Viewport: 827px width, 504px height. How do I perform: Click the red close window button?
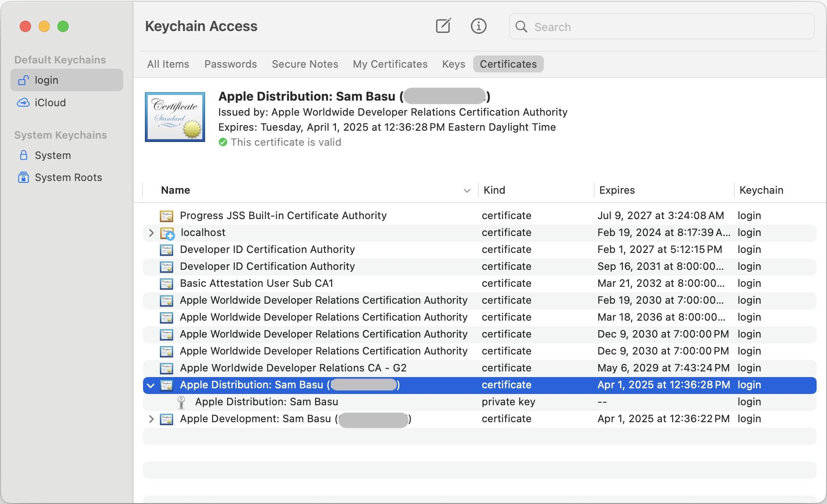pyautogui.click(x=25, y=26)
